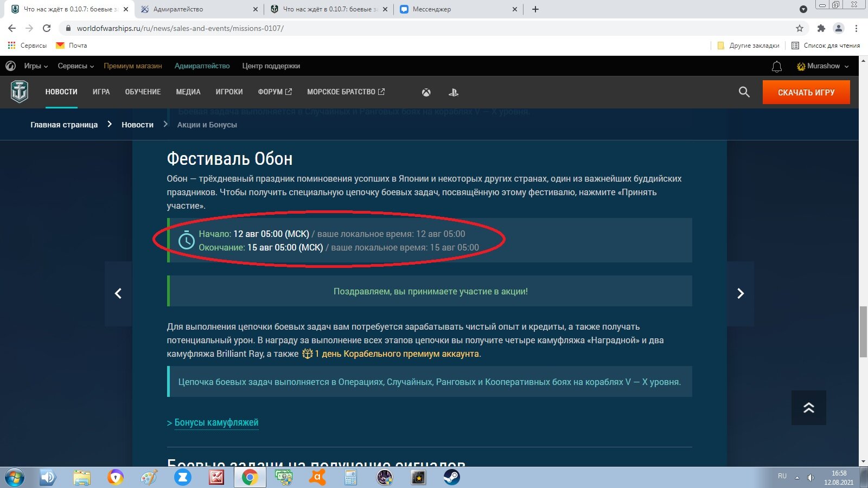Click the Wargaming logo icon
The height and width of the screenshot is (488, 868).
click(10, 66)
